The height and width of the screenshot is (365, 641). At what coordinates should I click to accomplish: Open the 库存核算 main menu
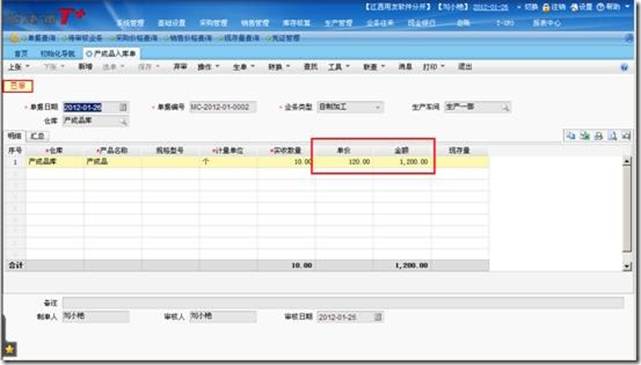pyautogui.click(x=296, y=23)
